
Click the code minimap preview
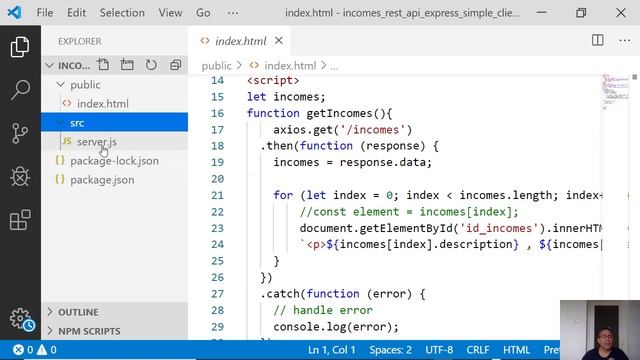tap(616, 92)
